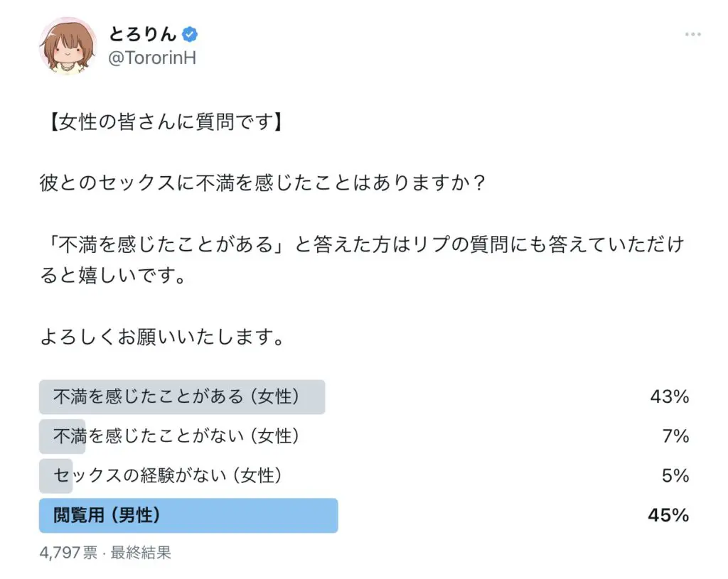Click the 43% poll result value
This screenshot has height=579, width=728.
click(x=669, y=396)
